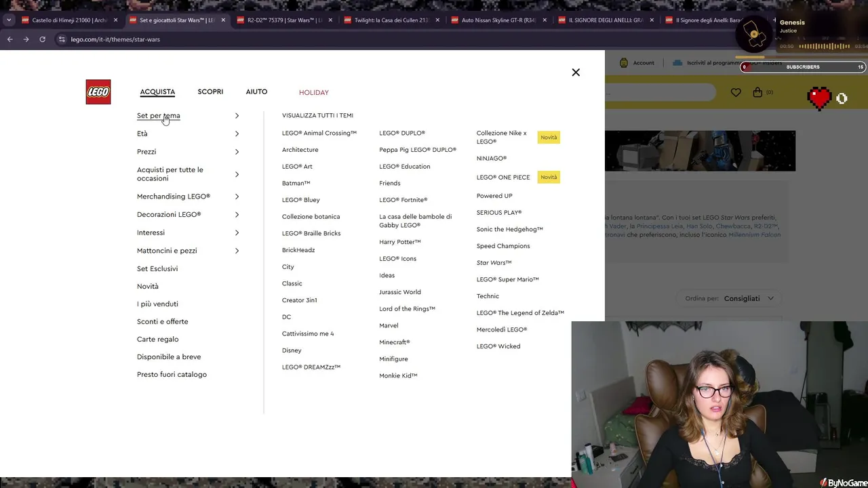
Task: Go forward in browser history
Action: click(26, 39)
